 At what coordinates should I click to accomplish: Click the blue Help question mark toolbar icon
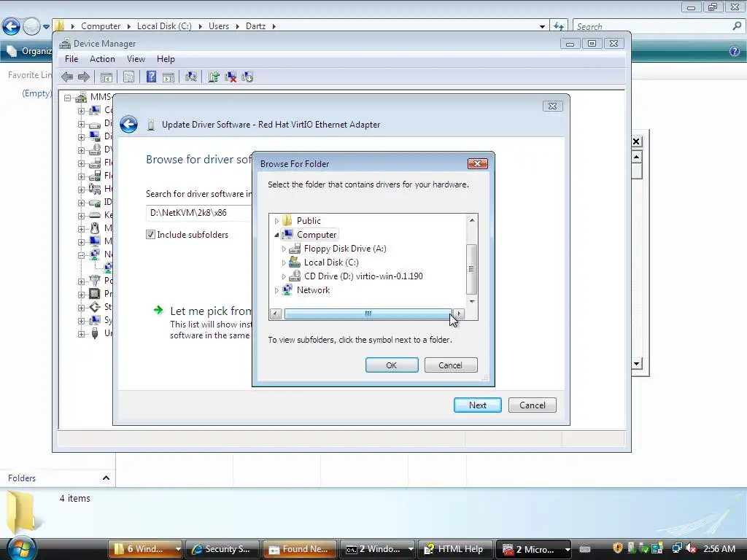point(151,77)
